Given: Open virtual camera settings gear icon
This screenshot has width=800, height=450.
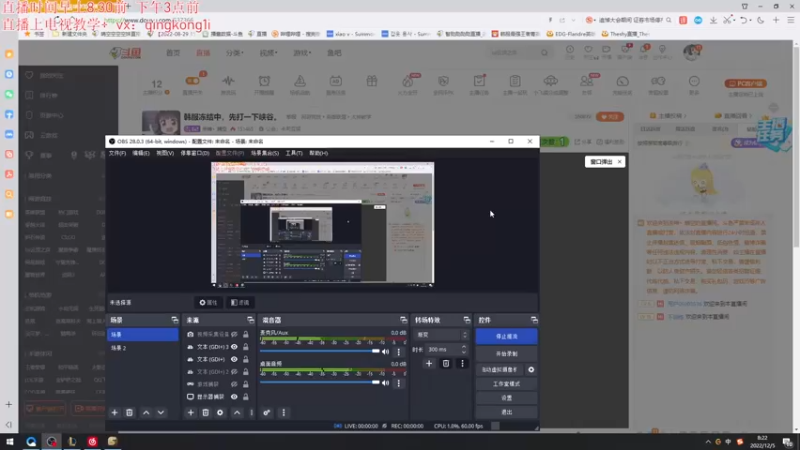Looking at the screenshot, I should point(531,369).
